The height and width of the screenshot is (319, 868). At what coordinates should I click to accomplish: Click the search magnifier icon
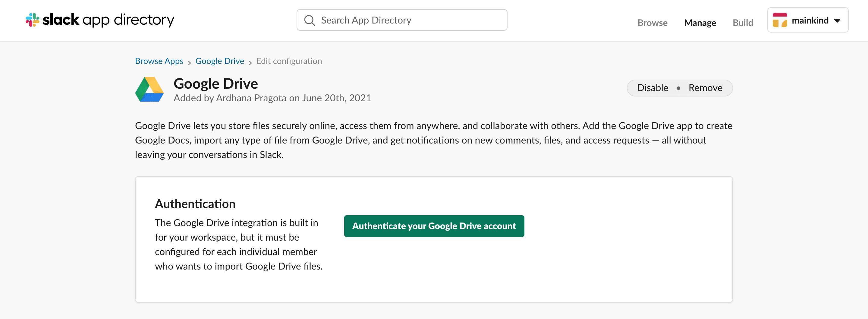click(309, 20)
